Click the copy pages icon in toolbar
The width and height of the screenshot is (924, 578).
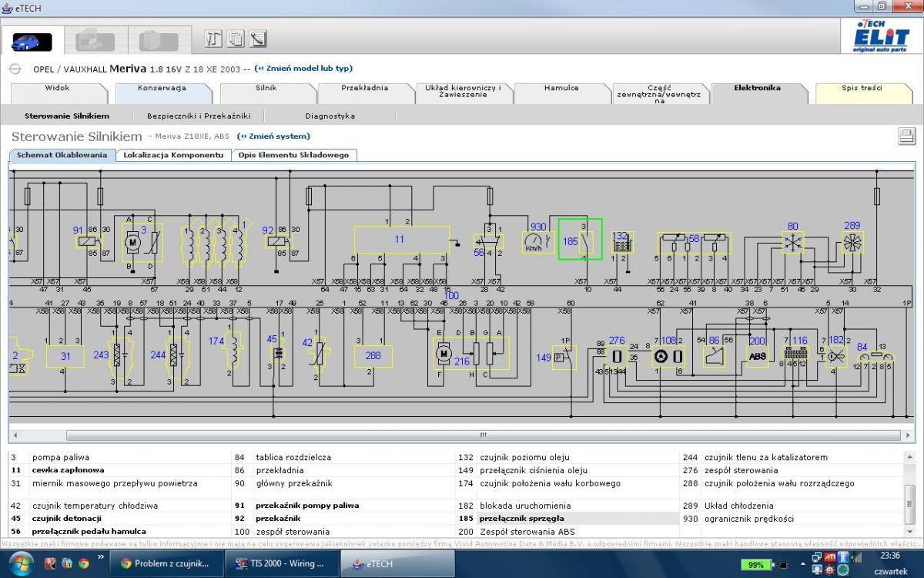(x=236, y=39)
